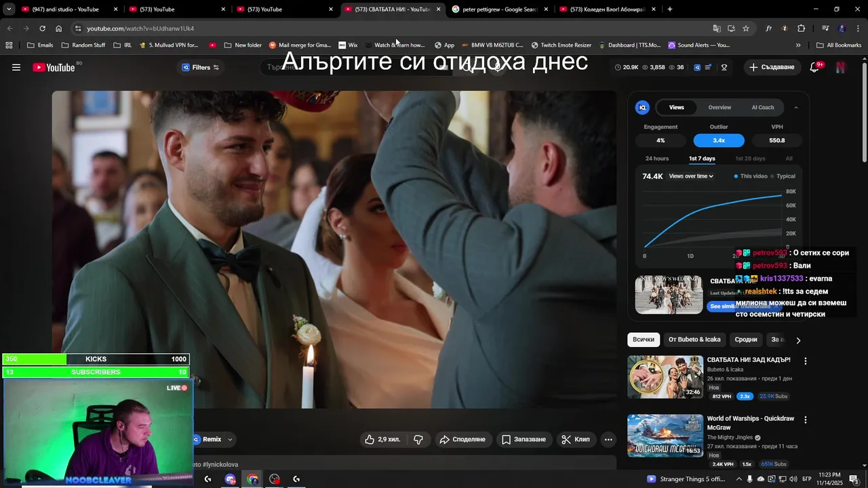Screen dimensions: 868x488
Task: Switch to the vidIQ Views tab
Action: click(677, 107)
